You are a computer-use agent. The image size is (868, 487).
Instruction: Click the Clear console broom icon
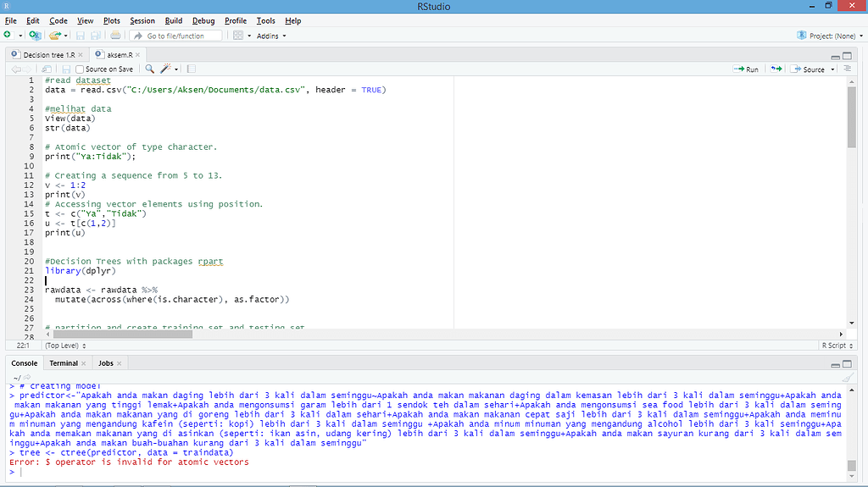click(x=848, y=378)
